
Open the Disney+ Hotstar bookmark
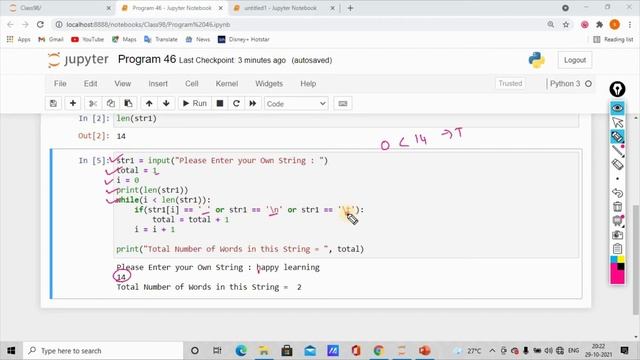tap(243, 40)
